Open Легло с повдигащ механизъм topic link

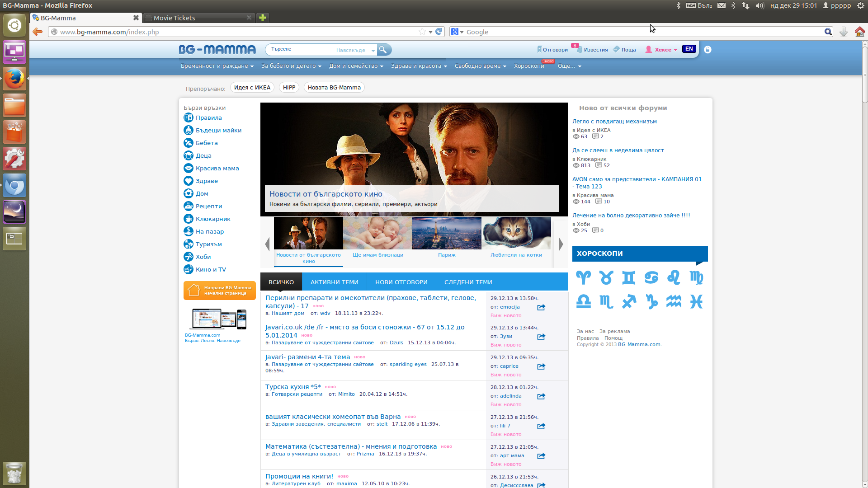[x=614, y=121]
